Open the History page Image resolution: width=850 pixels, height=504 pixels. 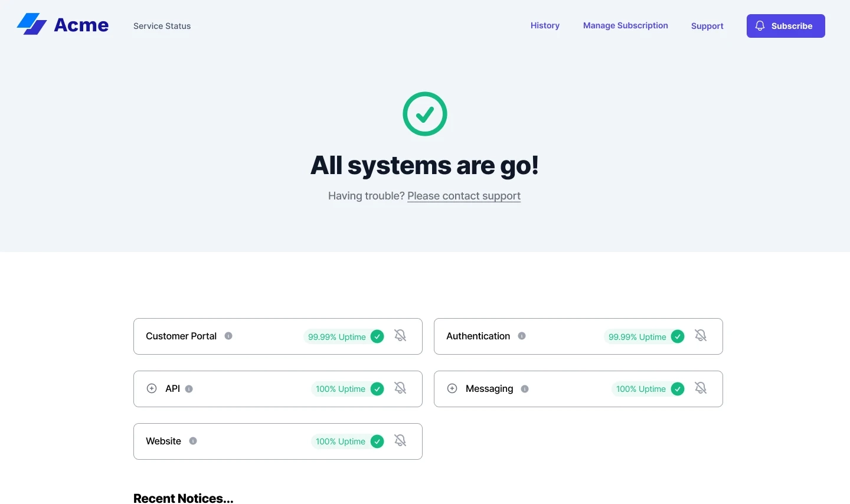click(x=545, y=25)
